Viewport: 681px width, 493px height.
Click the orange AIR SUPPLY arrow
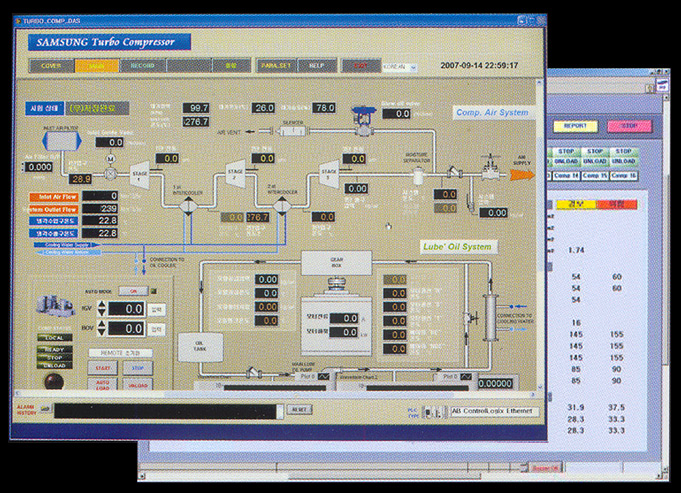(x=522, y=175)
